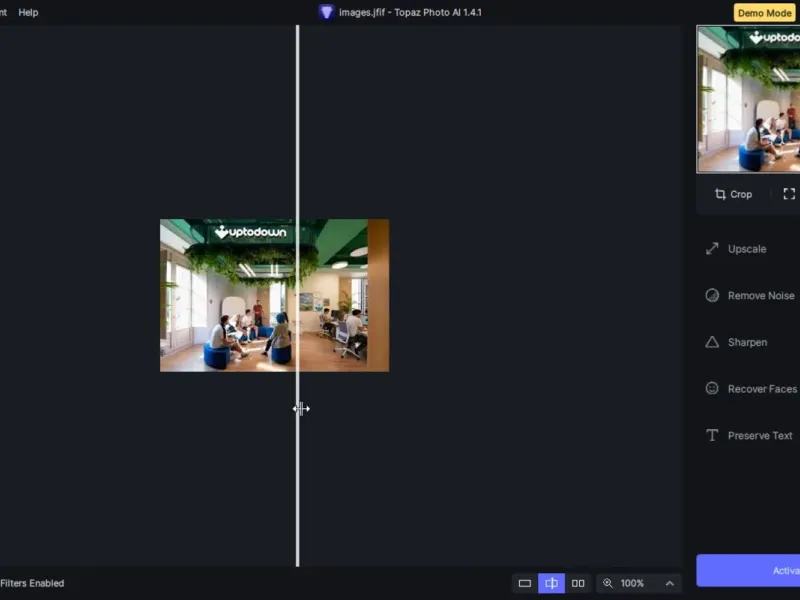Switch to side-by-side comparison view
Image resolution: width=800 pixels, height=600 pixels.
[578, 583]
